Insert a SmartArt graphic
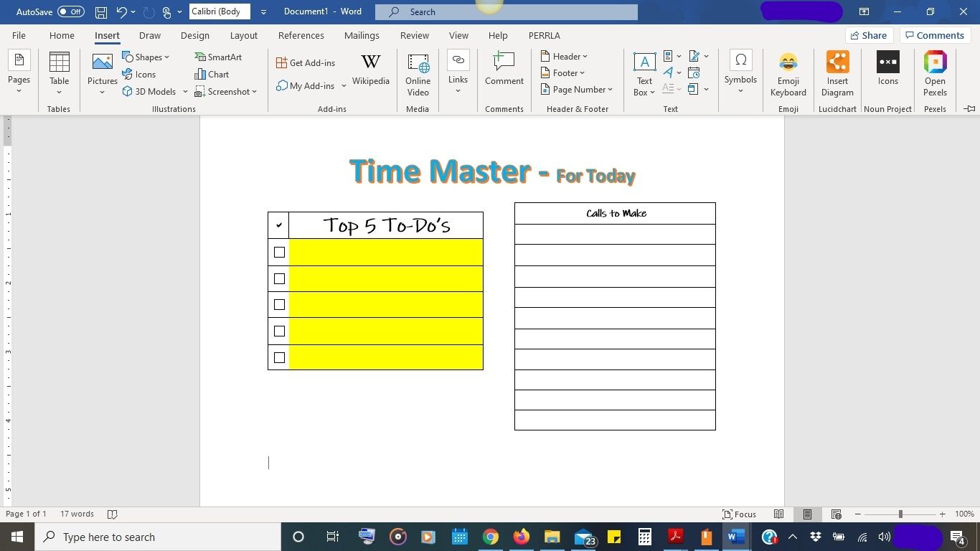The width and height of the screenshot is (980, 551). point(219,57)
